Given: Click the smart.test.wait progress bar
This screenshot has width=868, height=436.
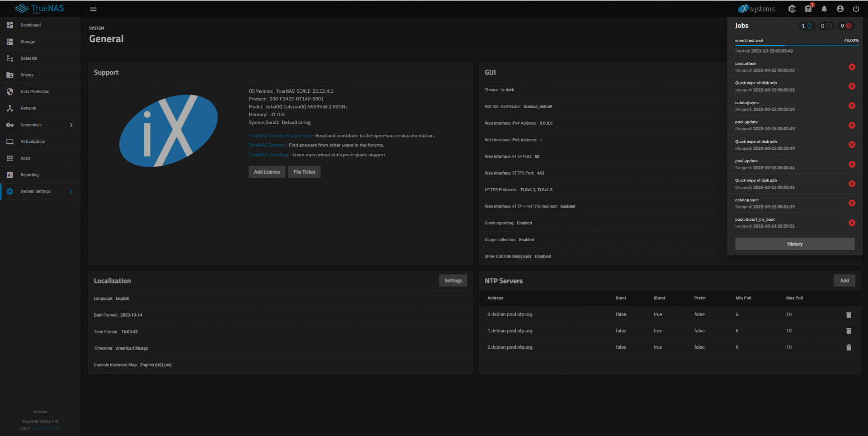Looking at the screenshot, I should coord(797,45).
